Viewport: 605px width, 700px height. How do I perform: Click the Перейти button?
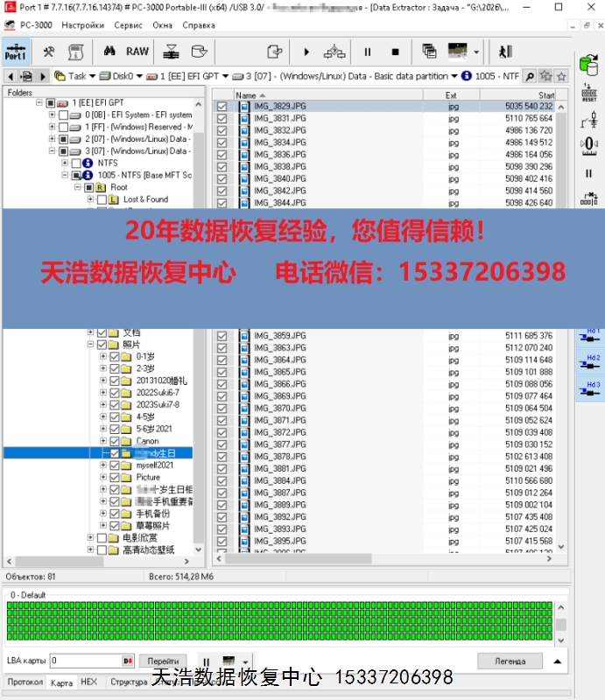pyautogui.click(x=162, y=661)
